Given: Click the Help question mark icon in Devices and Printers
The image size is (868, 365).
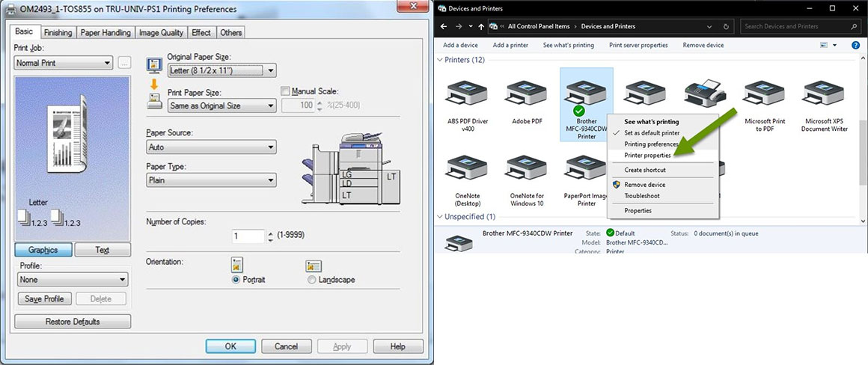Looking at the screenshot, I should pos(856,46).
